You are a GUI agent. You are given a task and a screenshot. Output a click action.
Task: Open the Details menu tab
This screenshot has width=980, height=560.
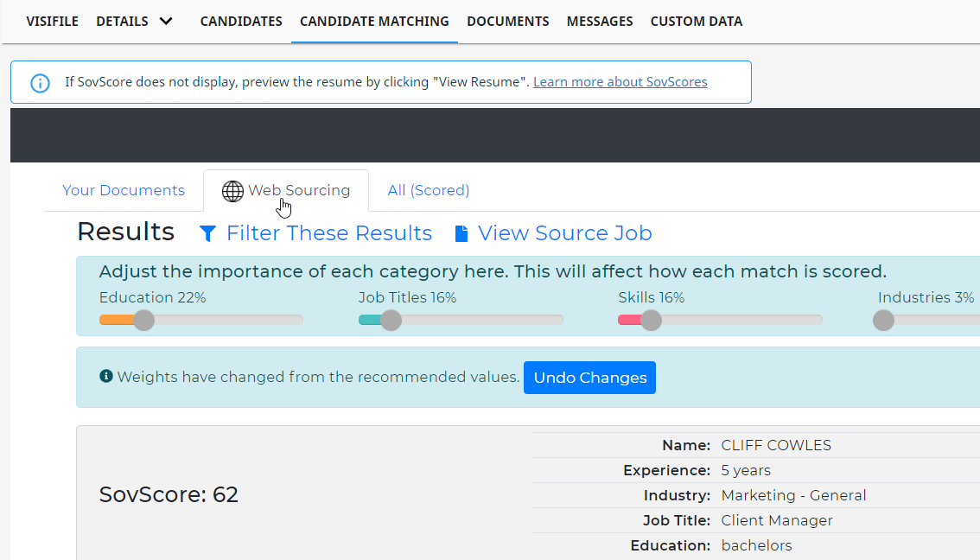pyautogui.click(x=122, y=22)
